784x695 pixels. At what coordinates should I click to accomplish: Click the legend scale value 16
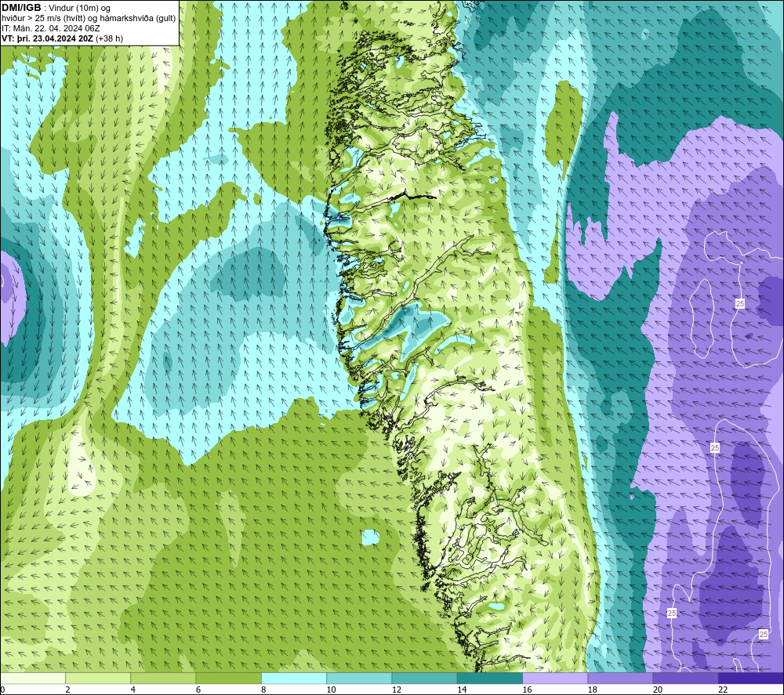(x=528, y=690)
